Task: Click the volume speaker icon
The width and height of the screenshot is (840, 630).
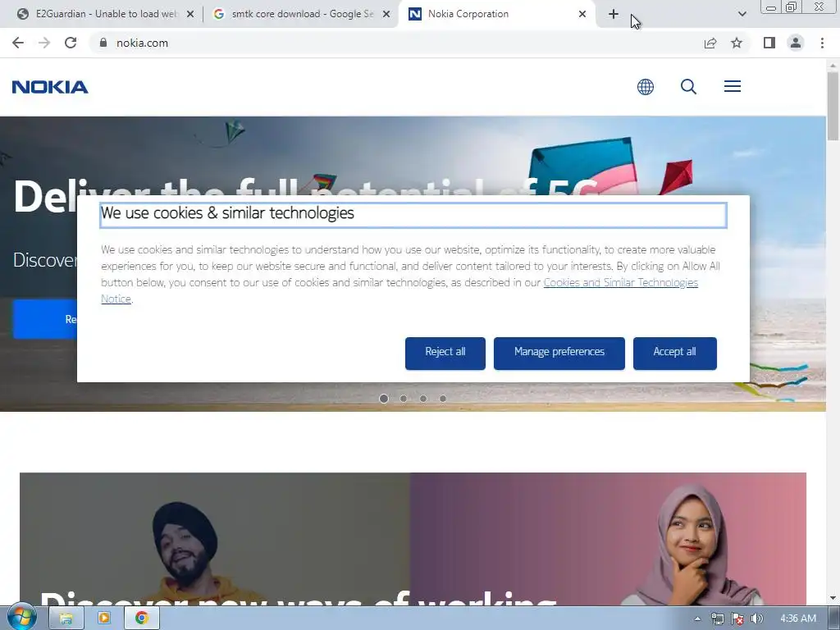Action: pos(756,619)
